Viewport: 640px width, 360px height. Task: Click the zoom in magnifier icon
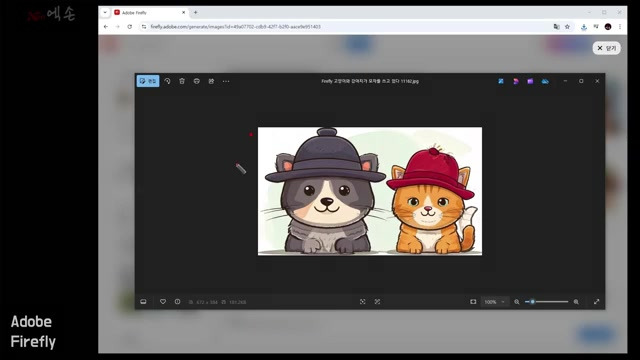click(576, 302)
